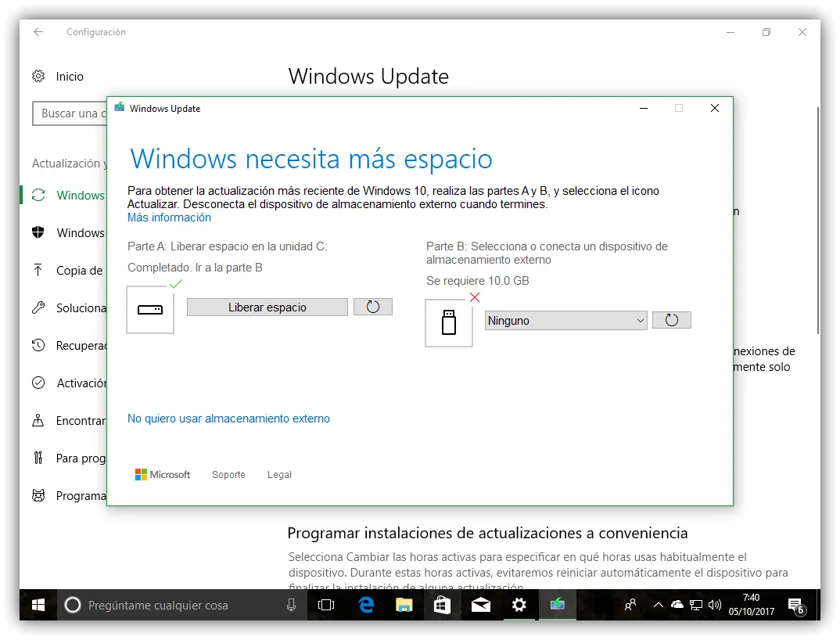
Task: Minimize the Windows Update dialog
Action: (x=644, y=108)
